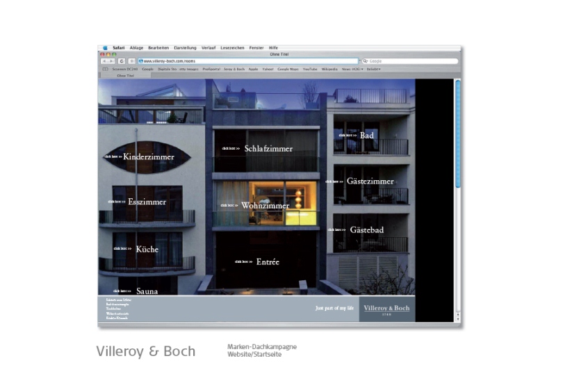Click the Villeroy & Boch logo

tap(386, 309)
